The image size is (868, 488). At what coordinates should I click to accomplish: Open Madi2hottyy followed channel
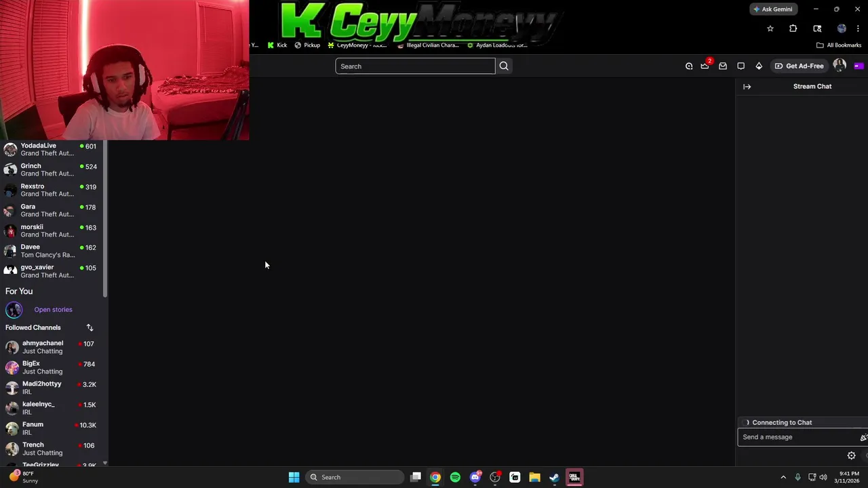pos(52,388)
